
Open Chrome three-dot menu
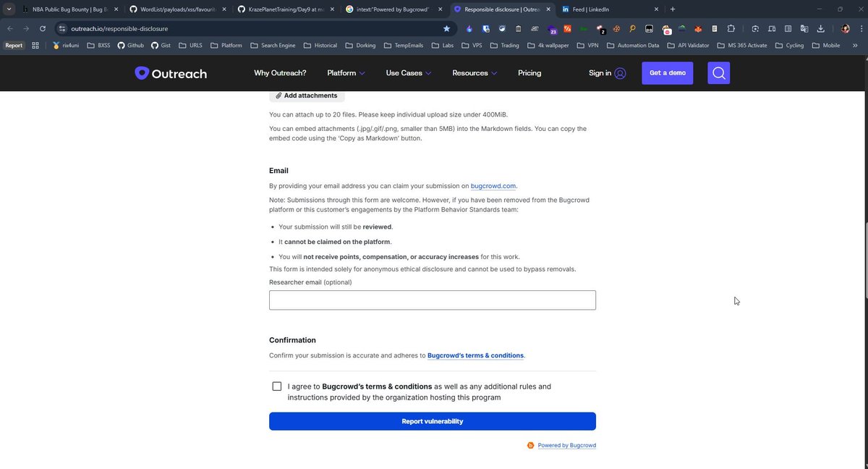pos(861,28)
